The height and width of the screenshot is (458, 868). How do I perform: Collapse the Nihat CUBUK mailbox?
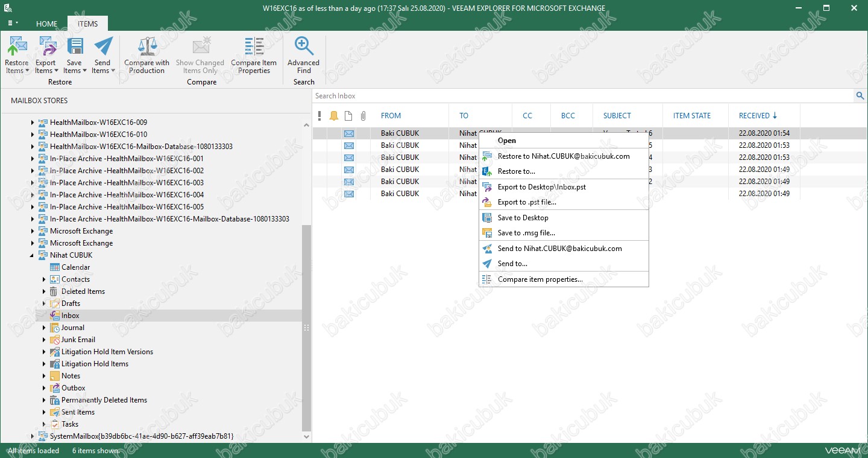point(33,255)
